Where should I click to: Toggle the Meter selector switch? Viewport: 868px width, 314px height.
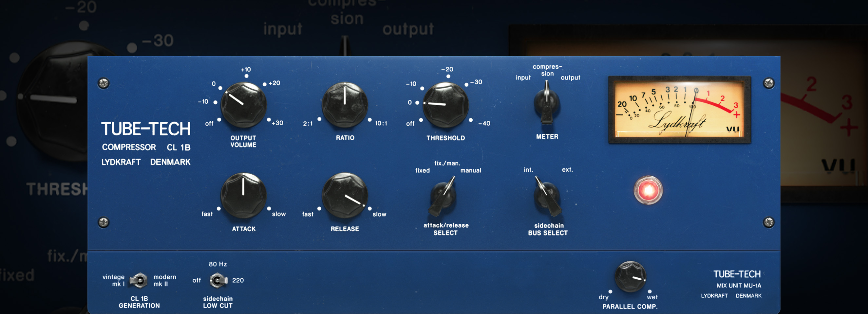pos(547,103)
